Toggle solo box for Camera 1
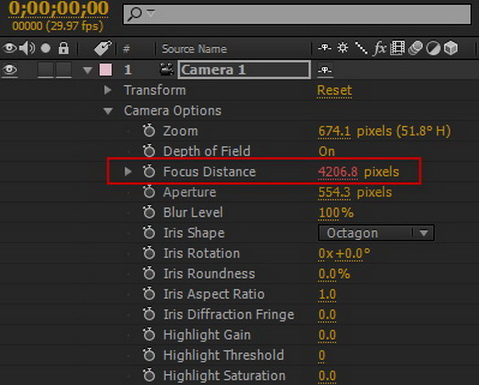The width and height of the screenshot is (479, 385). tap(46, 70)
